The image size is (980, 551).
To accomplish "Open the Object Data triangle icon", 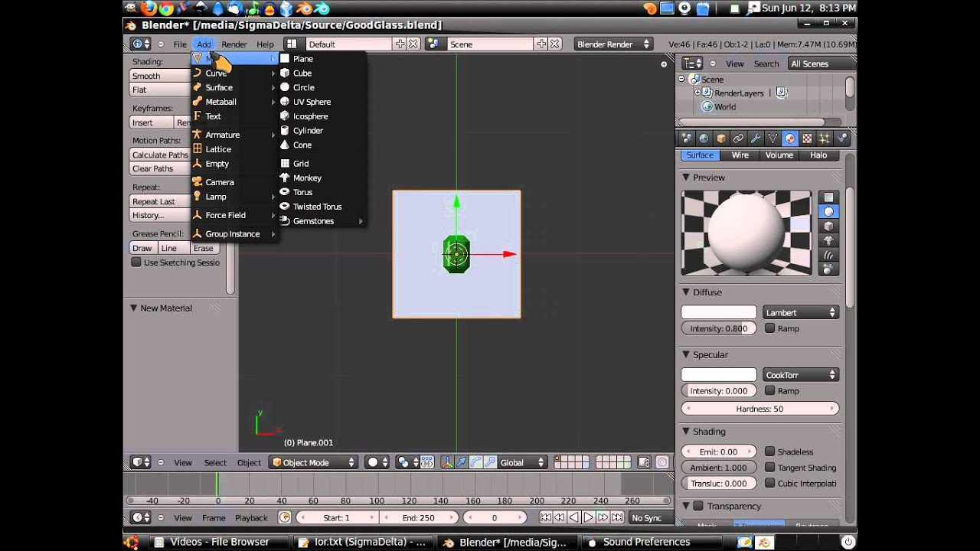I will 773,139.
